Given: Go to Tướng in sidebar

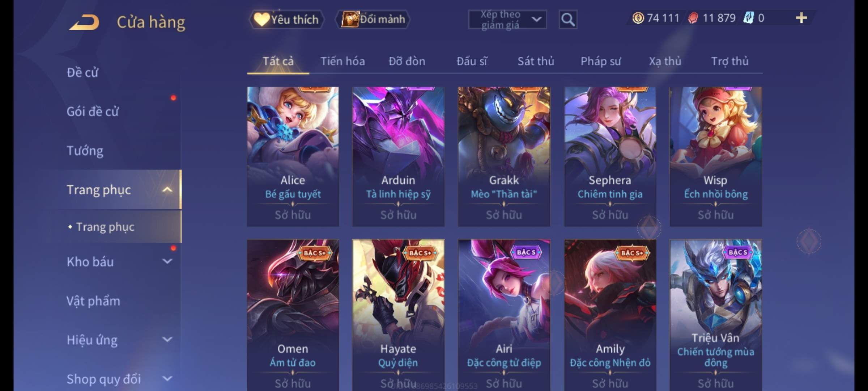Looking at the screenshot, I should pos(85,151).
